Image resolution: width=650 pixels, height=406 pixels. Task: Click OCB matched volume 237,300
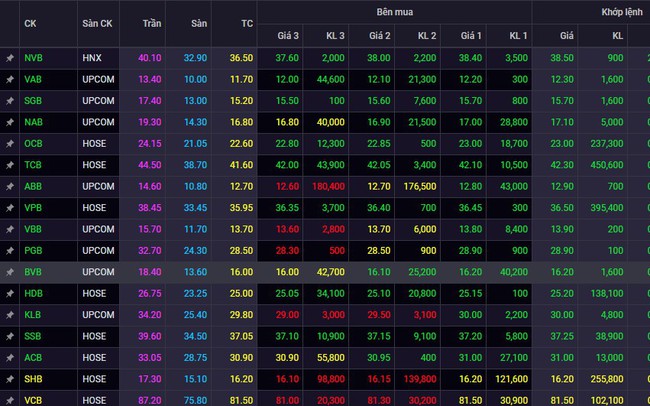point(607,143)
